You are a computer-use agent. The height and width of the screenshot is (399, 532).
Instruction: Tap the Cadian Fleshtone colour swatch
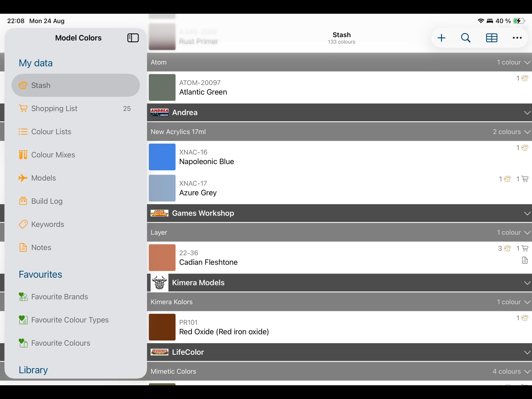point(162,257)
